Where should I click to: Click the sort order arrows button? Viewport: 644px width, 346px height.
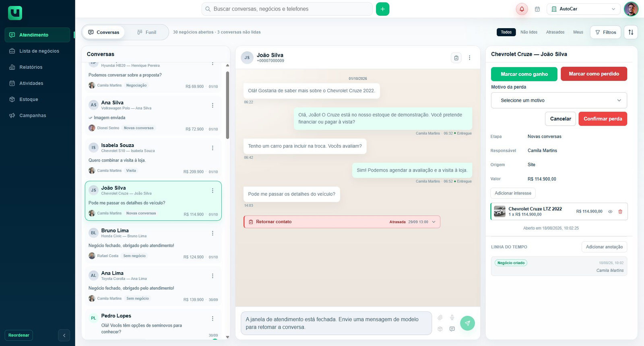[631, 32]
